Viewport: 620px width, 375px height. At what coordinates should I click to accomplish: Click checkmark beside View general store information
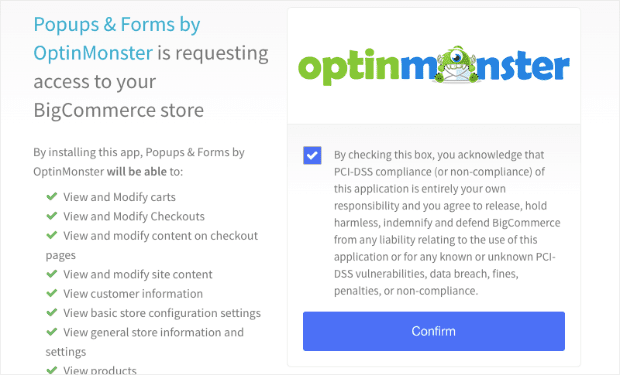tap(52, 332)
